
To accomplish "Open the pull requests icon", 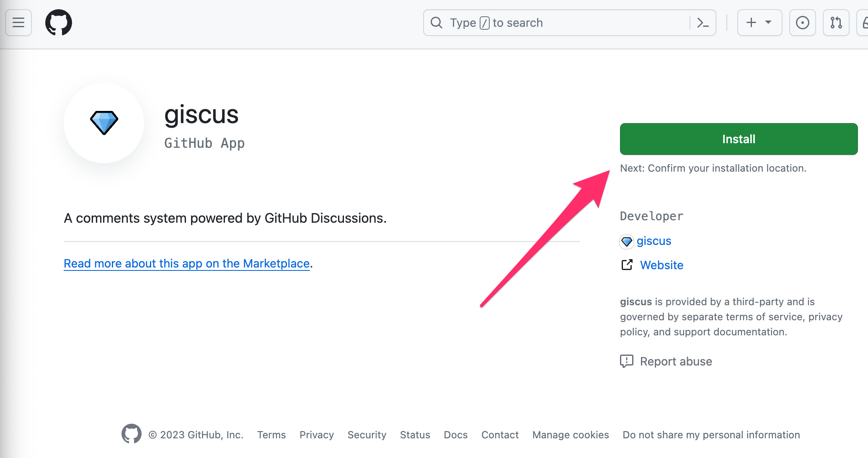I will [836, 22].
